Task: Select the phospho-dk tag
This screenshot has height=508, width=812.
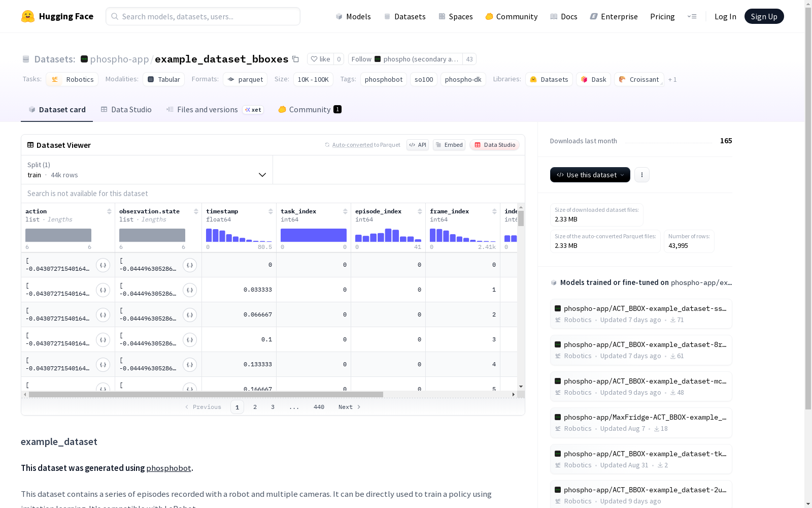Action: [463, 79]
